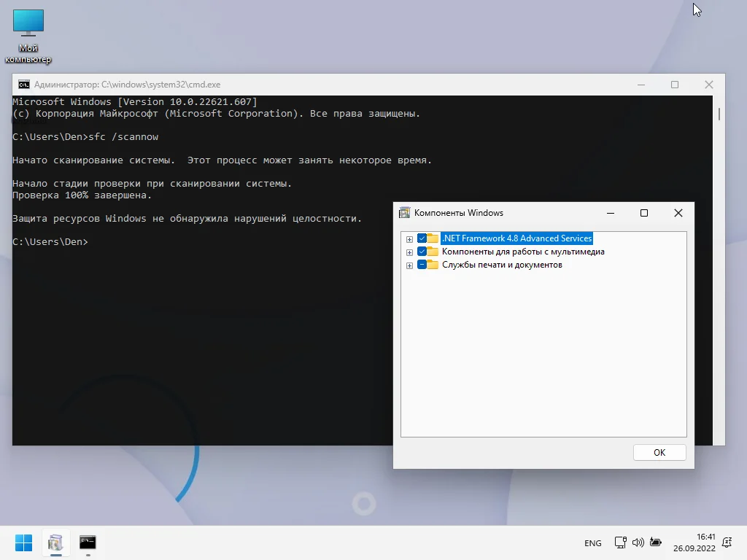Maximize the Windows Components dialog
Screen dimensions: 747x560
[644, 213]
